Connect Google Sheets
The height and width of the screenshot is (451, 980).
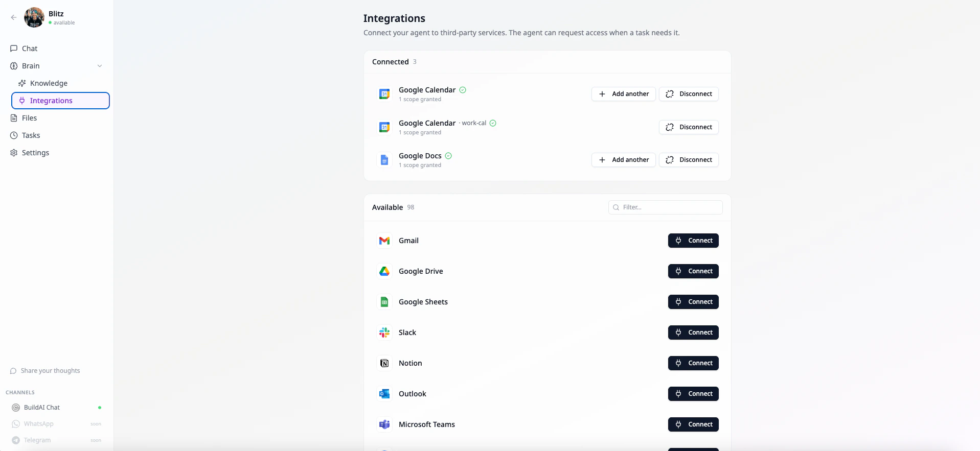coord(693,302)
